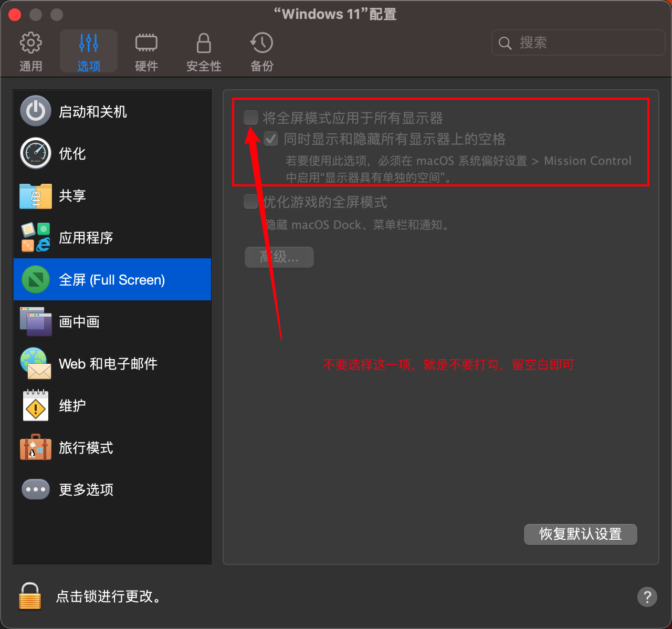Focus the 搜索 search field
Viewport: 672px width, 629px height.
pyautogui.click(x=579, y=43)
